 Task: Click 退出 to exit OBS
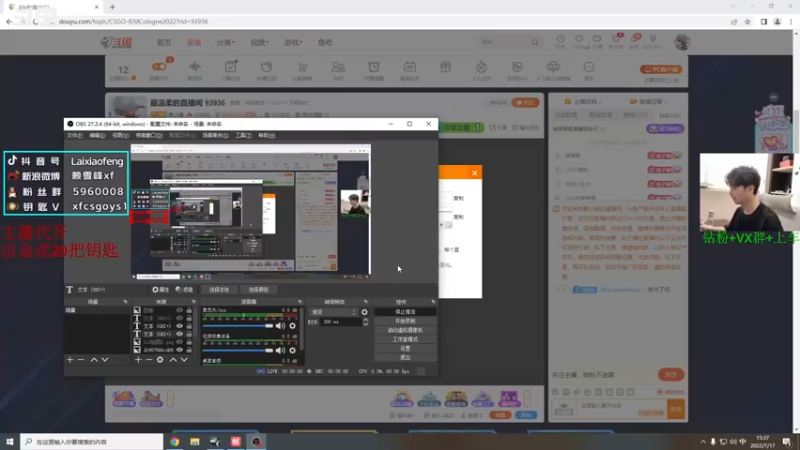click(x=405, y=357)
